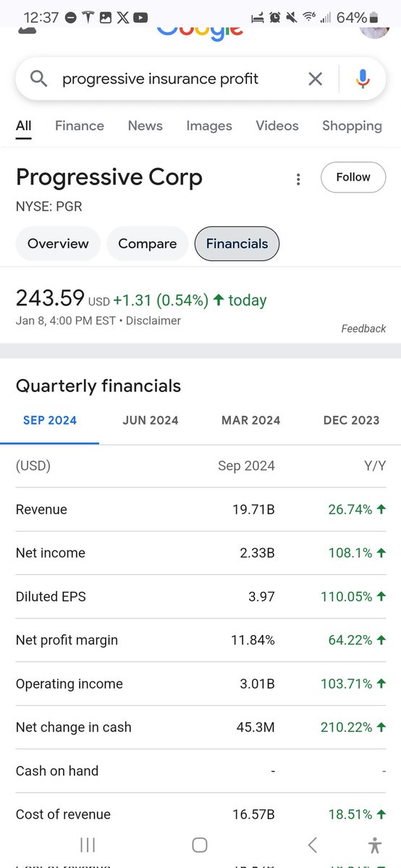Clear the search query with the X icon
This screenshot has width=401, height=868.
point(315,79)
